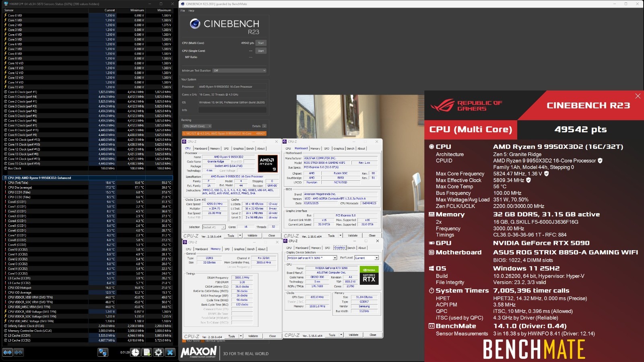Open the network remote monitoring icon in HWiNFO

point(103,352)
